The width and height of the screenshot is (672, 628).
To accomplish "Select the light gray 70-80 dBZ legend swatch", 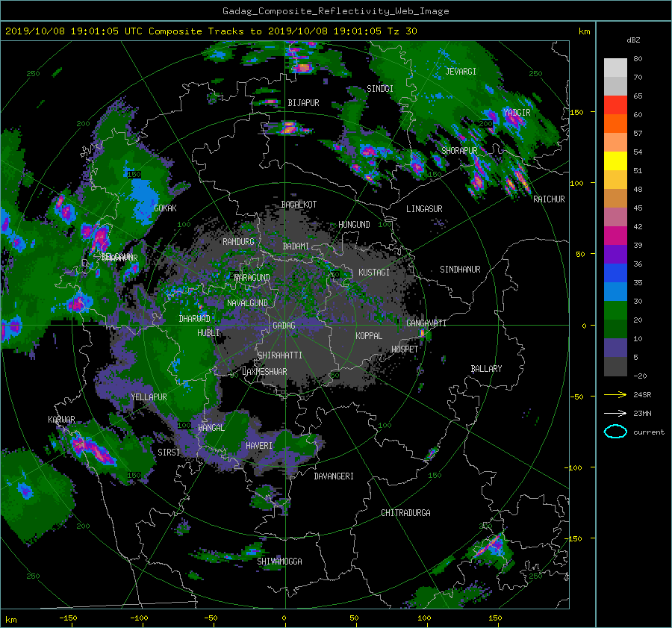I will pos(615,68).
